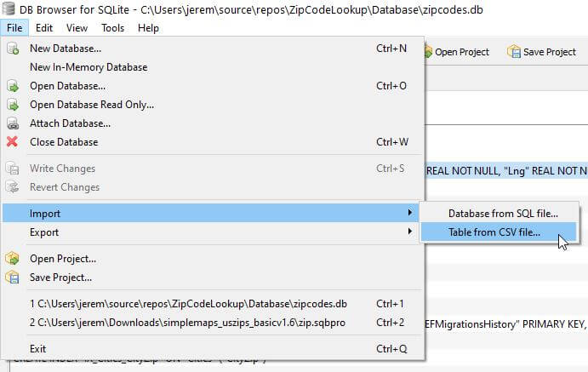This screenshot has height=372, width=588.
Task: Choose Open Database... menu entry
Action: click(x=213, y=86)
